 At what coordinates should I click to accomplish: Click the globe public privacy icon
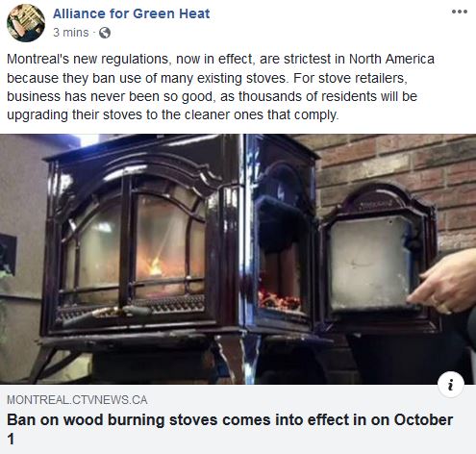105,33
